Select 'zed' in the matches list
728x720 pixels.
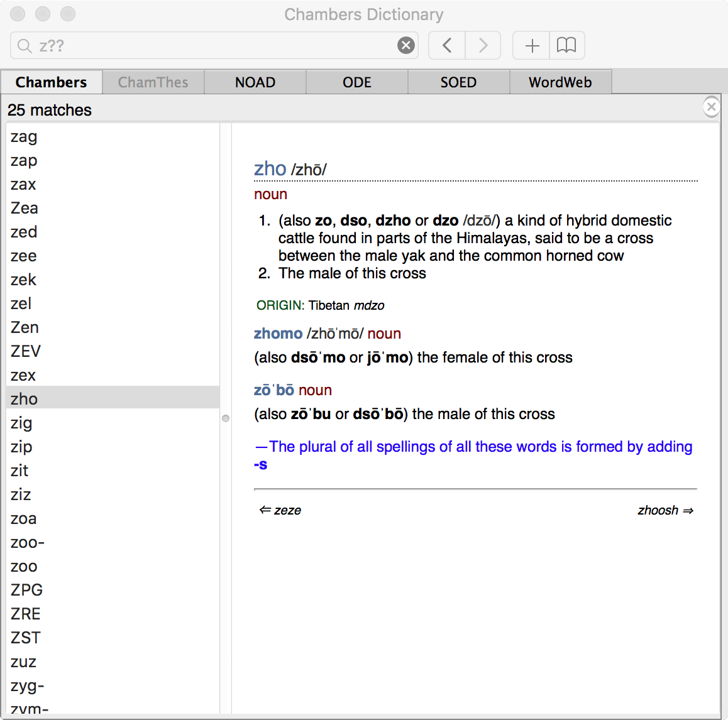click(113, 232)
